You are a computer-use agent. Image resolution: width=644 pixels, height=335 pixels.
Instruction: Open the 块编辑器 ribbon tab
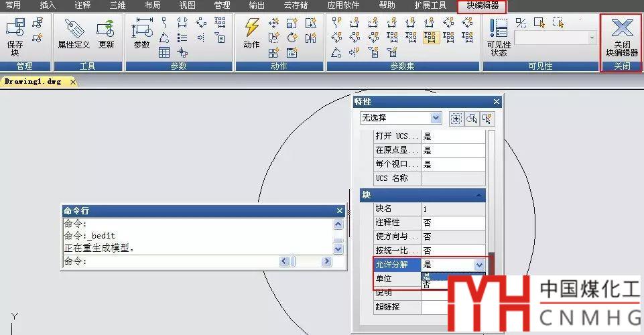tap(482, 5)
